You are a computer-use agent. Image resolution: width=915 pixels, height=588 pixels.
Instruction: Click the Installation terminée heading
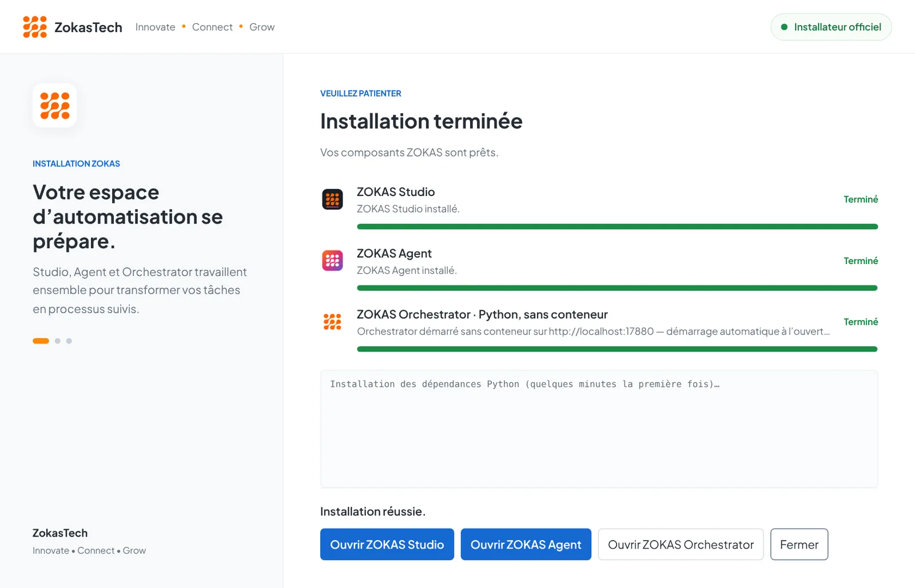point(421,121)
